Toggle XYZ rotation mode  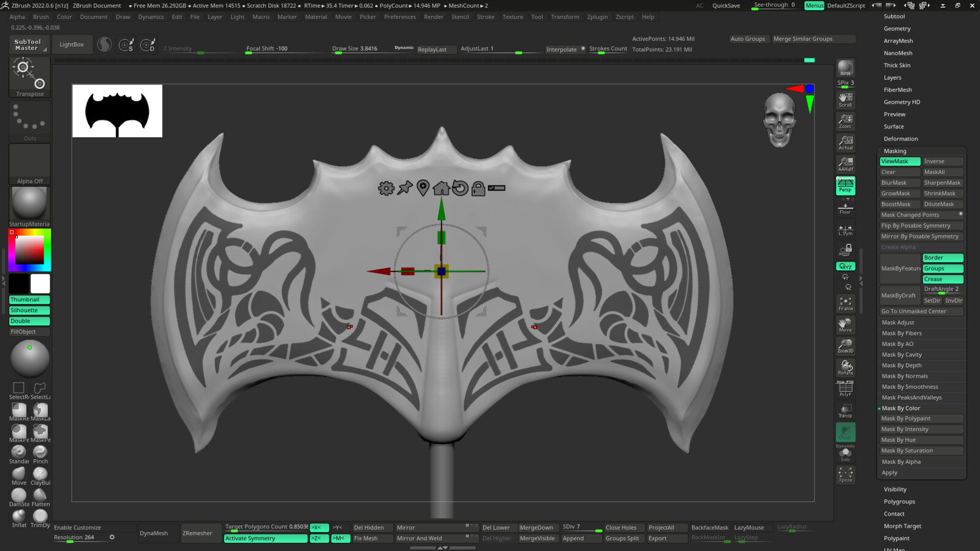point(845,266)
